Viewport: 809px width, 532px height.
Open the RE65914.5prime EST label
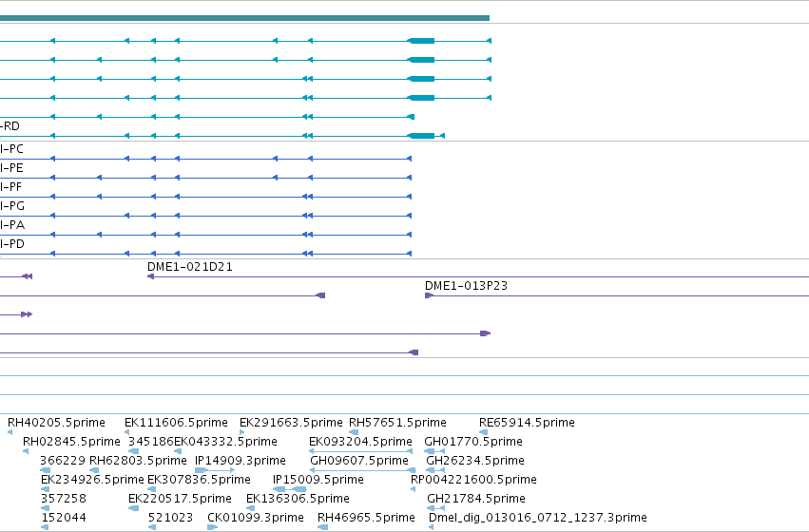coord(527,423)
